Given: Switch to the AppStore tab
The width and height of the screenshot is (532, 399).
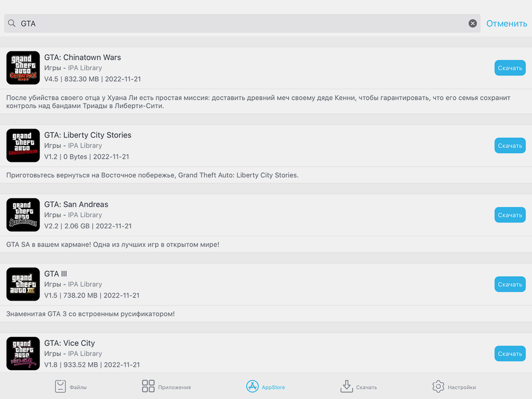Looking at the screenshot, I should pyautogui.click(x=266, y=387).
